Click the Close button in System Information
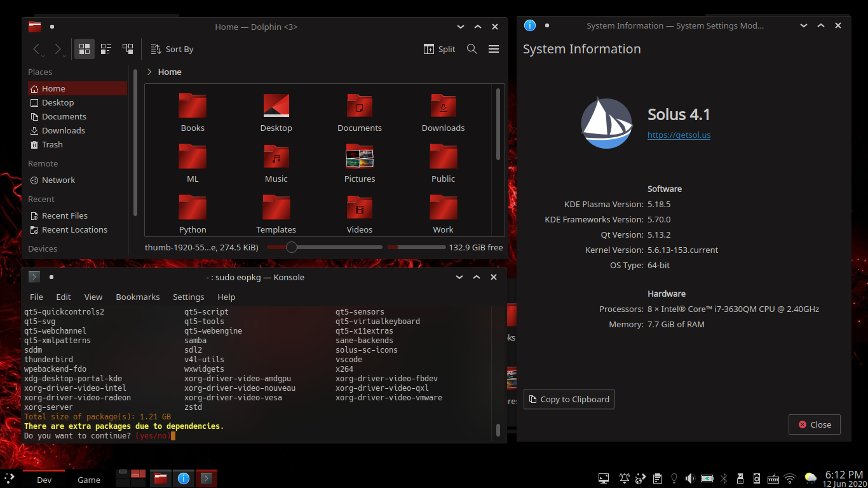This screenshot has height=488, width=868. (x=815, y=424)
